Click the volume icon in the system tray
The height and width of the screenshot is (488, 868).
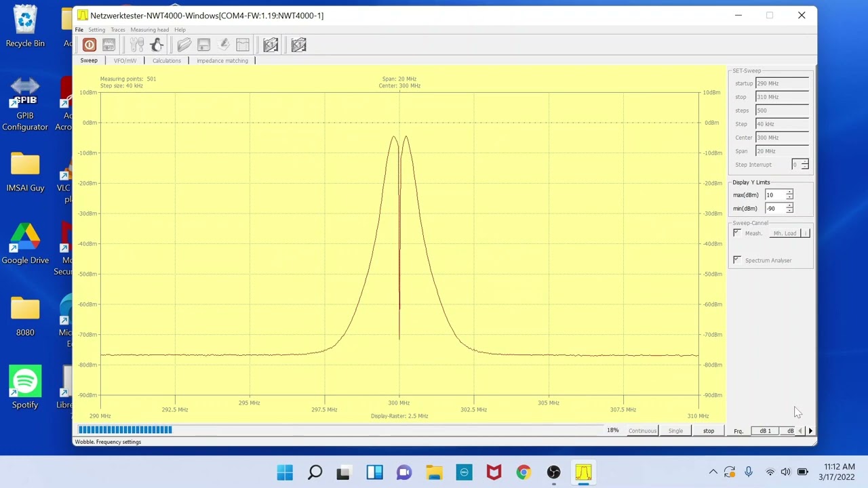785,472
